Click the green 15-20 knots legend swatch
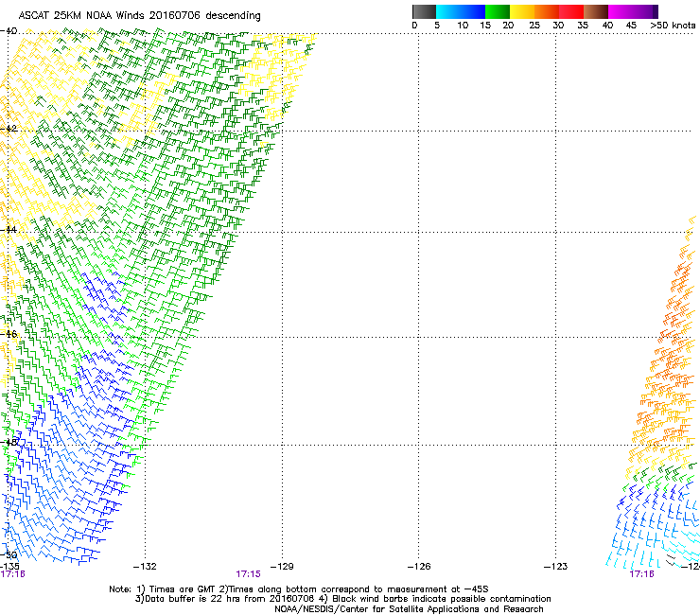 point(498,11)
